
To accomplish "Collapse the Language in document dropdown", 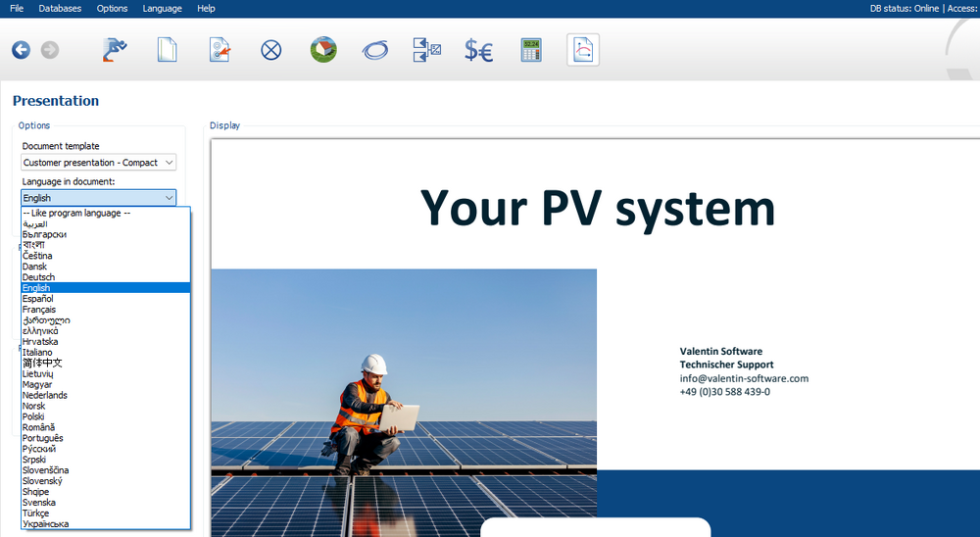I will click(x=98, y=198).
